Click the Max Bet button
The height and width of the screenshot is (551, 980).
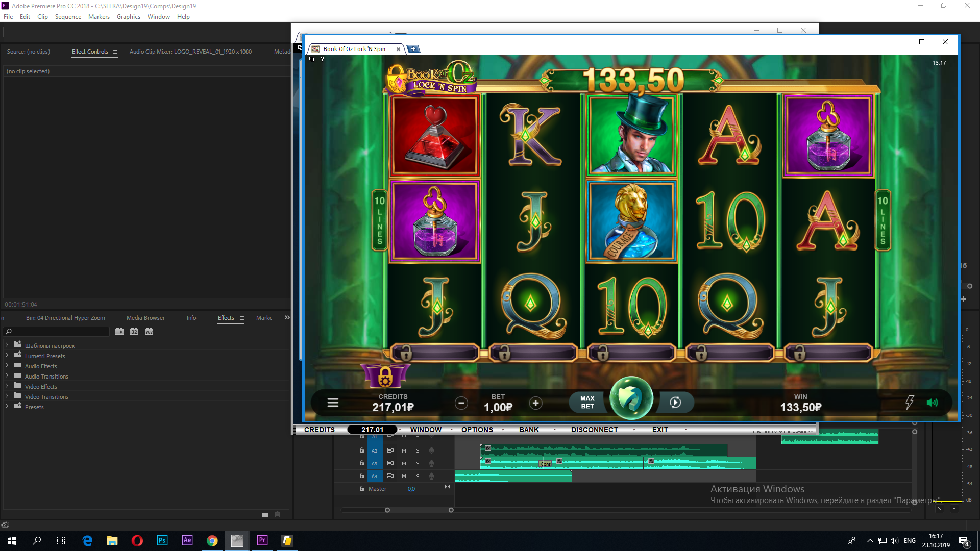click(587, 403)
